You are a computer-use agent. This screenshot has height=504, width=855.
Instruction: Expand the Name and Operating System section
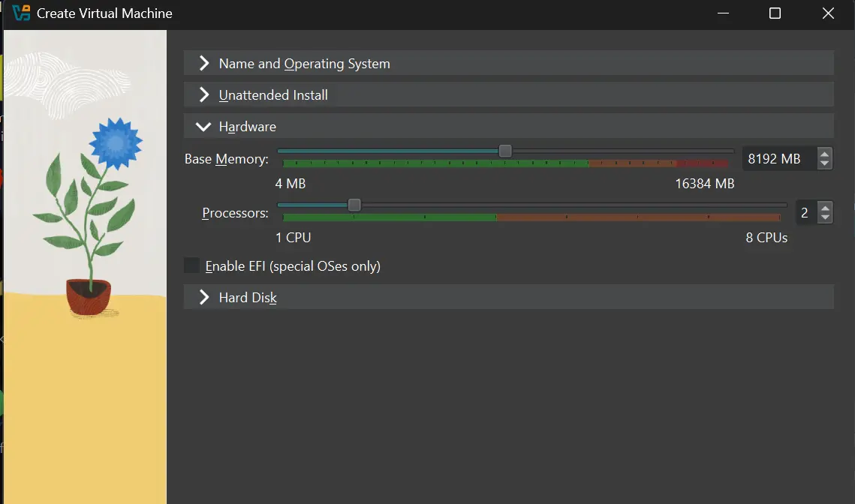pyautogui.click(x=304, y=64)
